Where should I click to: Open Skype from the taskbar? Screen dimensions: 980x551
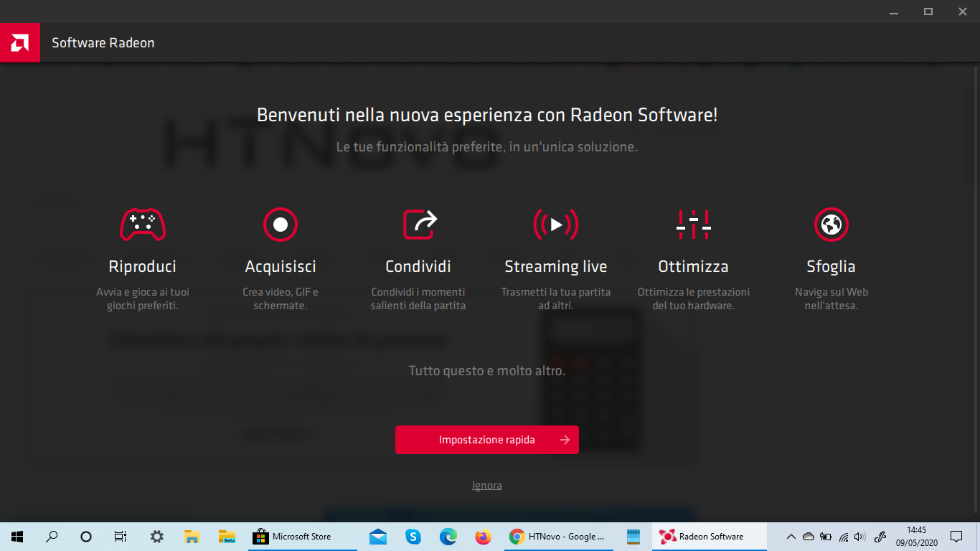click(413, 537)
